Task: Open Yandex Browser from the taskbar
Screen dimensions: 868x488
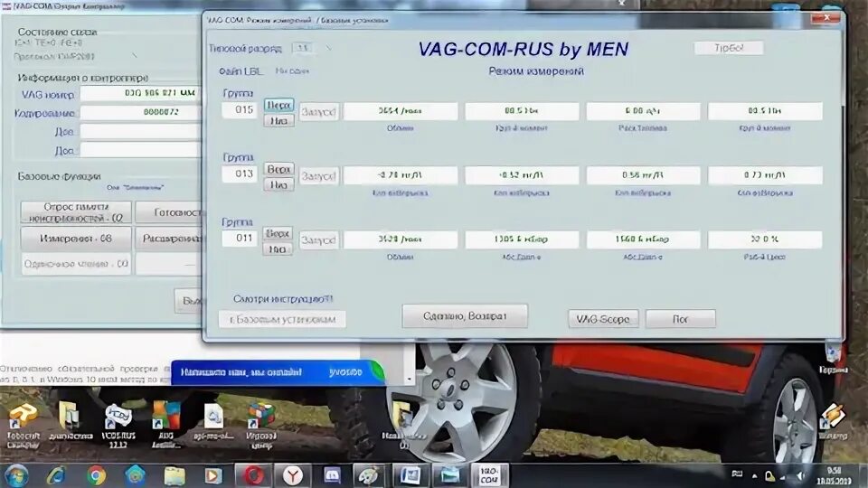Action: [293, 475]
